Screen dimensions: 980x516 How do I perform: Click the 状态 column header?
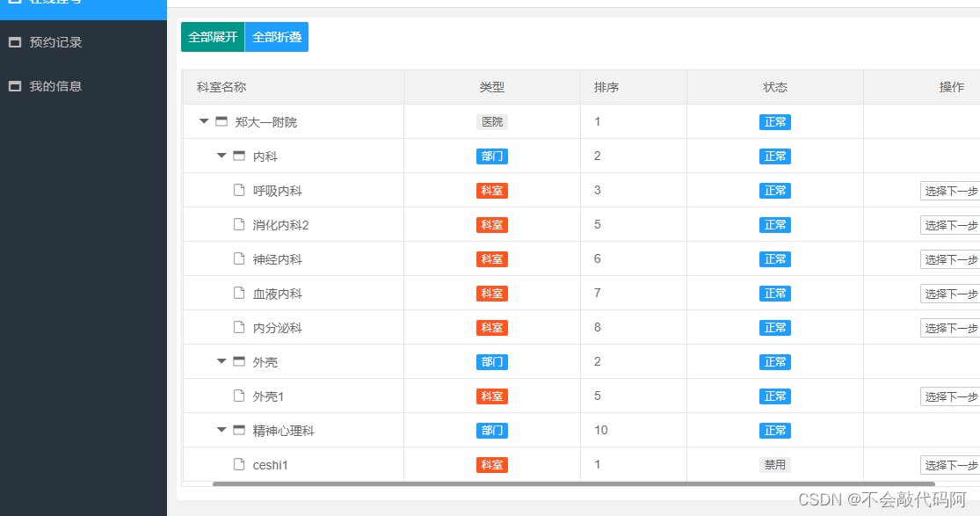pos(775,87)
